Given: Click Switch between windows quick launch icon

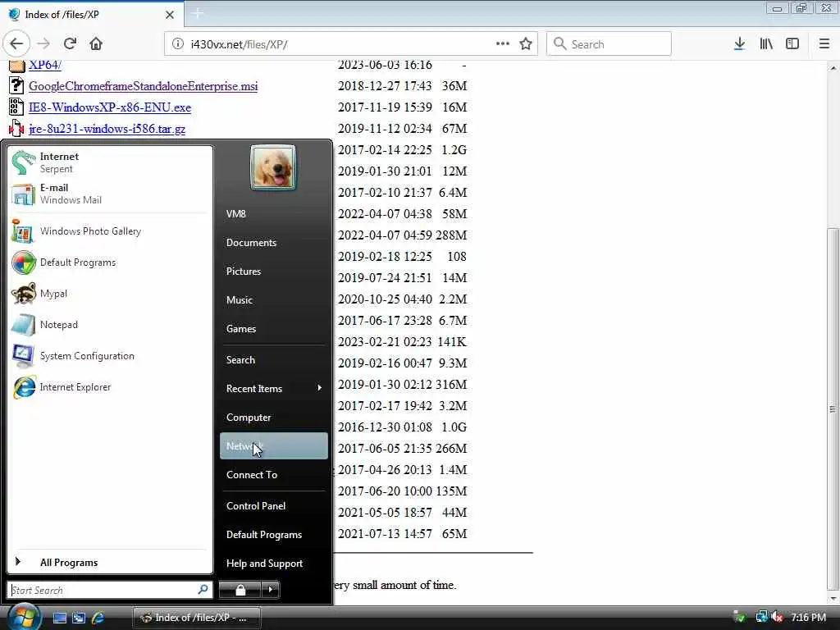Looking at the screenshot, I should 79,618.
